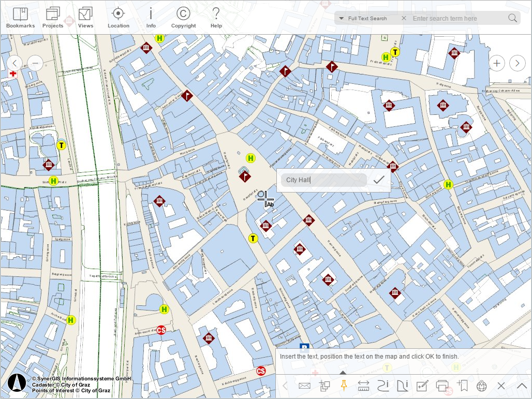Send the map via the email tool
This screenshot has width=532, height=399.
(304, 386)
